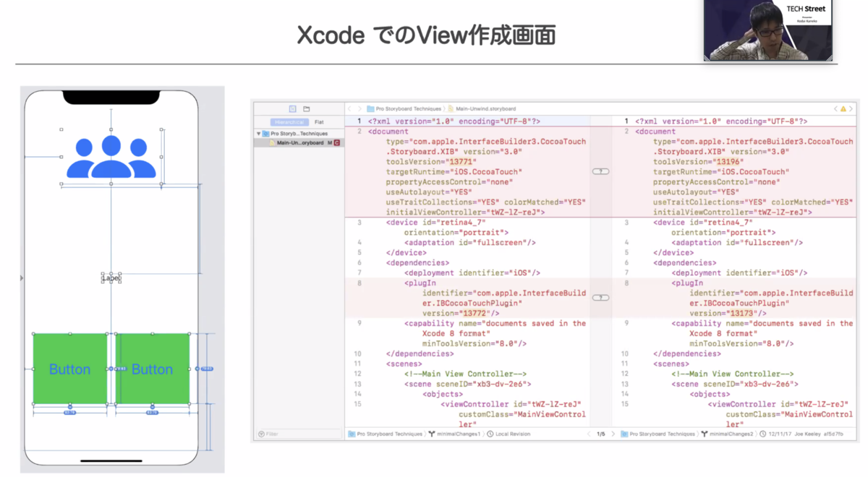868x477 pixels.
Task: Click the 1/5 difference counter
Action: 600,434
